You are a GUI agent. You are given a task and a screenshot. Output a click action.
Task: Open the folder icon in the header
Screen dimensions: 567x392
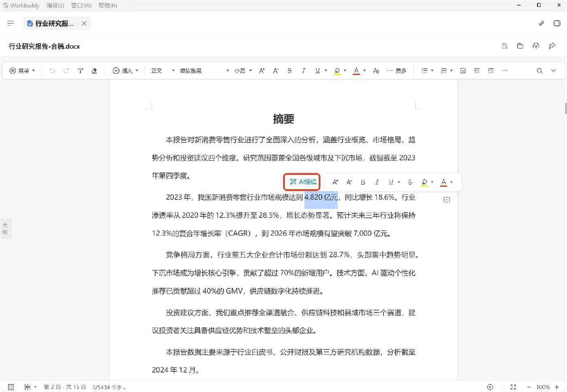coord(520,46)
